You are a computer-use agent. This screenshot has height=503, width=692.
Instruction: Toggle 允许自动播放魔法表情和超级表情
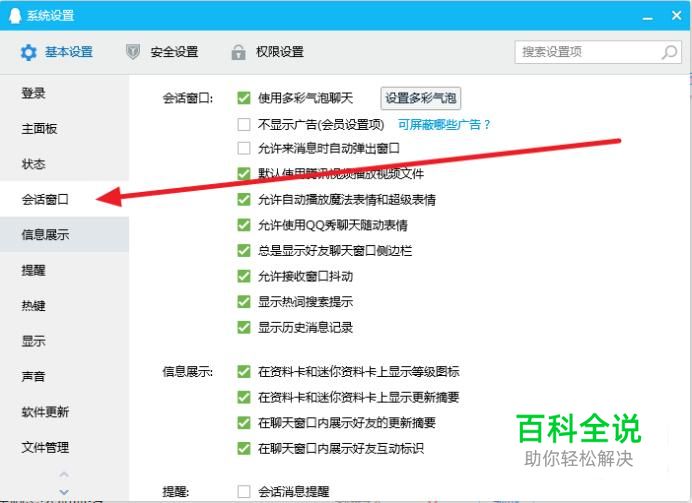[244, 199]
